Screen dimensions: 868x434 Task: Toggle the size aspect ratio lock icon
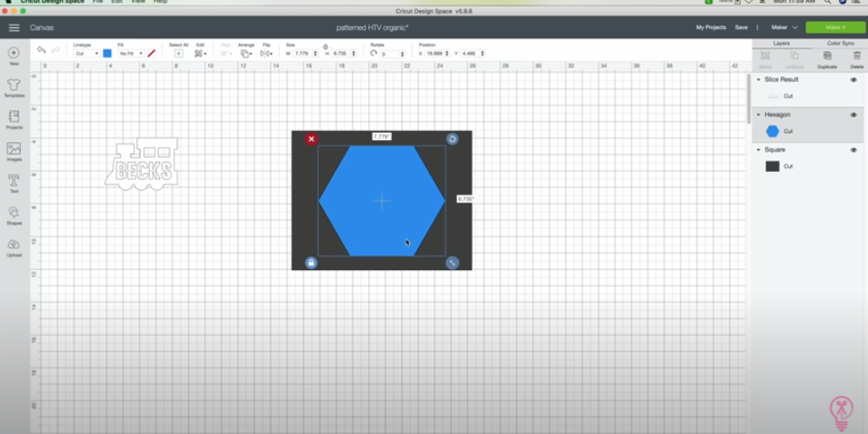pos(325,47)
